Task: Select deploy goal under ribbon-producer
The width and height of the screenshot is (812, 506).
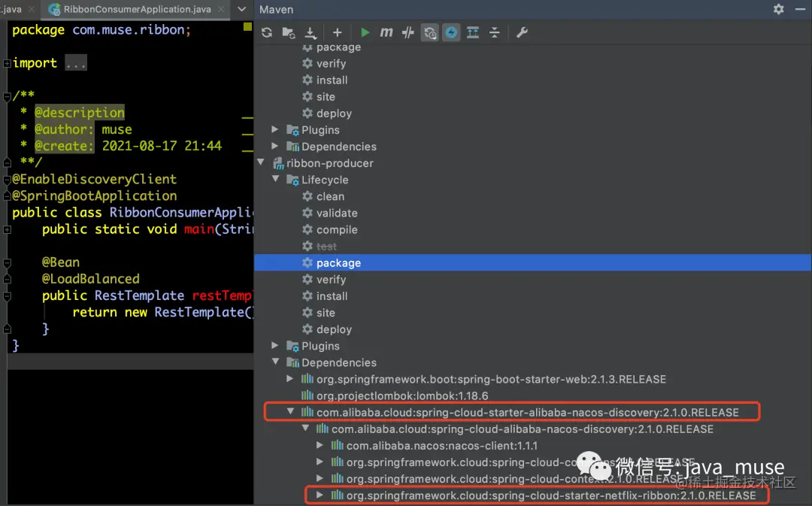Action: [x=334, y=329]
